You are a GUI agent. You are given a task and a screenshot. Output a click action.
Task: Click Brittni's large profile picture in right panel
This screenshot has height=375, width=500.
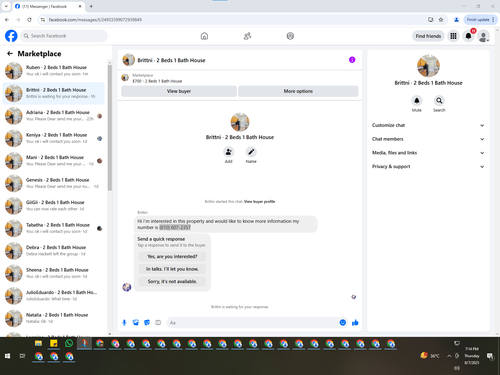428,66
